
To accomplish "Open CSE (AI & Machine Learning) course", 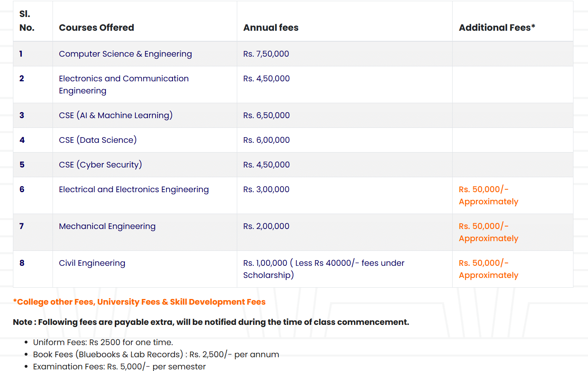I will tap(116, 115).
